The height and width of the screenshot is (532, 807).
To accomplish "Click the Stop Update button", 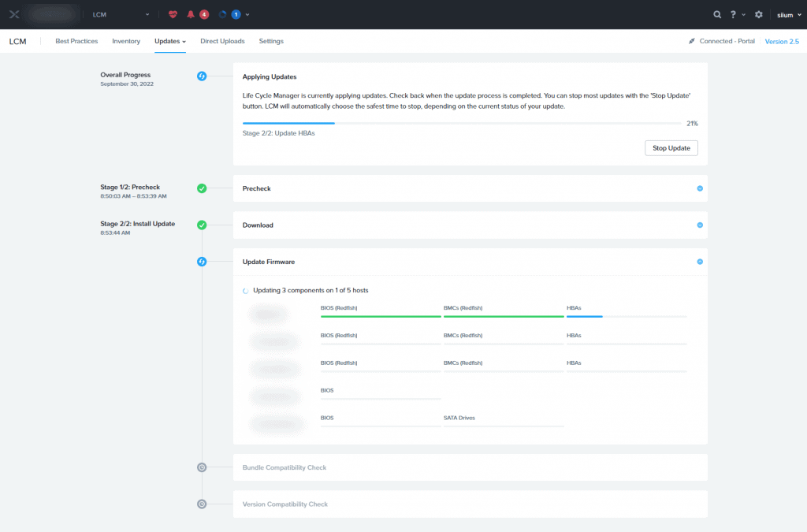I will point(671,148).
